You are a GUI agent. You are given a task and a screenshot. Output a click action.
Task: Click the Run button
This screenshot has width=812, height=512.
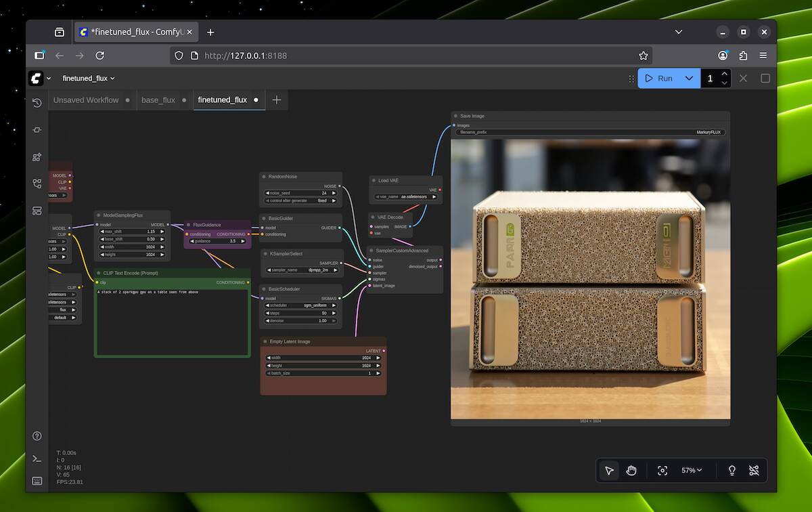[x=658, y=79]
